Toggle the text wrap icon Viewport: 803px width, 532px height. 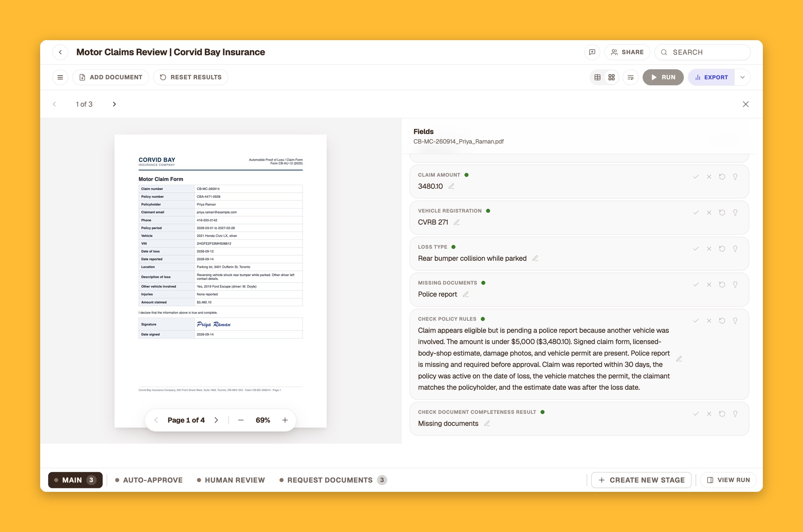coord(630,77)
